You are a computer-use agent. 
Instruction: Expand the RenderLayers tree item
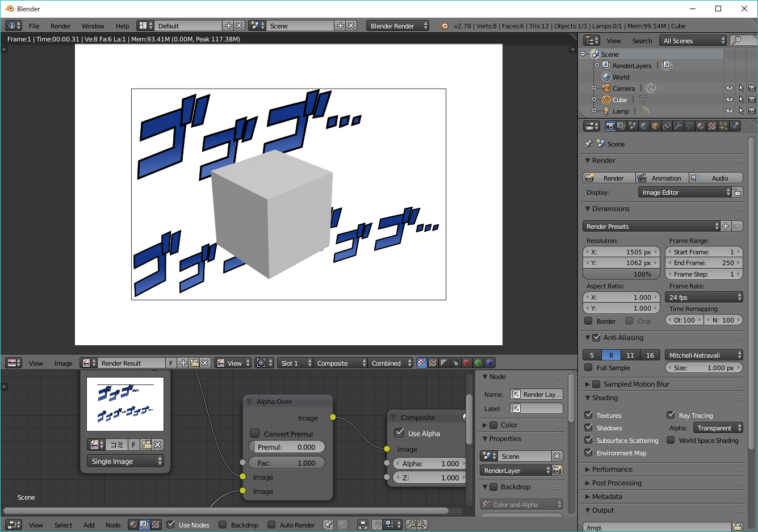pyautogui.click(x=597, y=65)
